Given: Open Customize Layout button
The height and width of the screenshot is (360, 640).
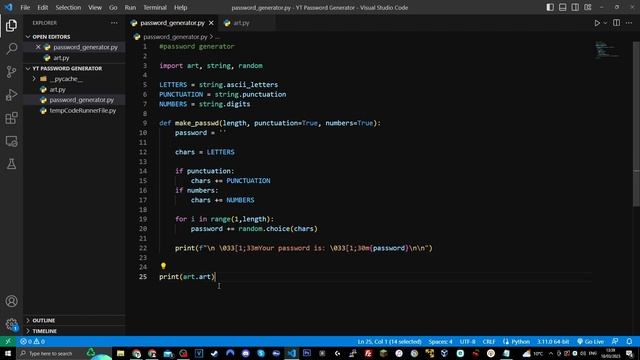Looking at the screenshot, I should (588, 7).
